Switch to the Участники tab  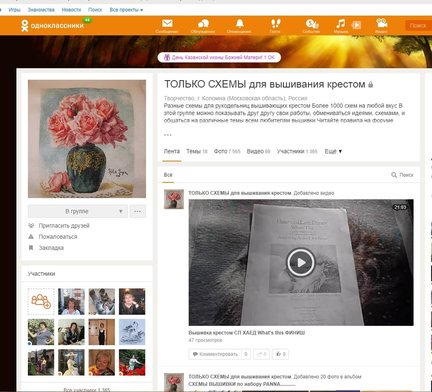[297, 151]
